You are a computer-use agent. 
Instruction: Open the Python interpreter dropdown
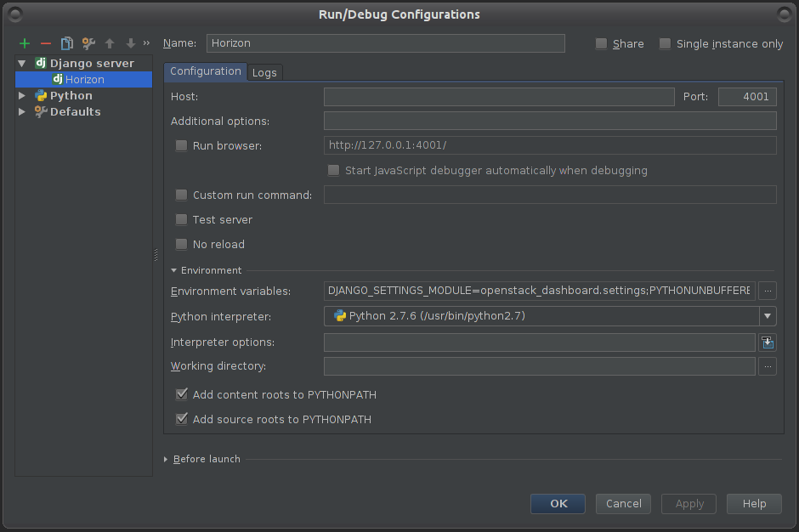[768, 315]
